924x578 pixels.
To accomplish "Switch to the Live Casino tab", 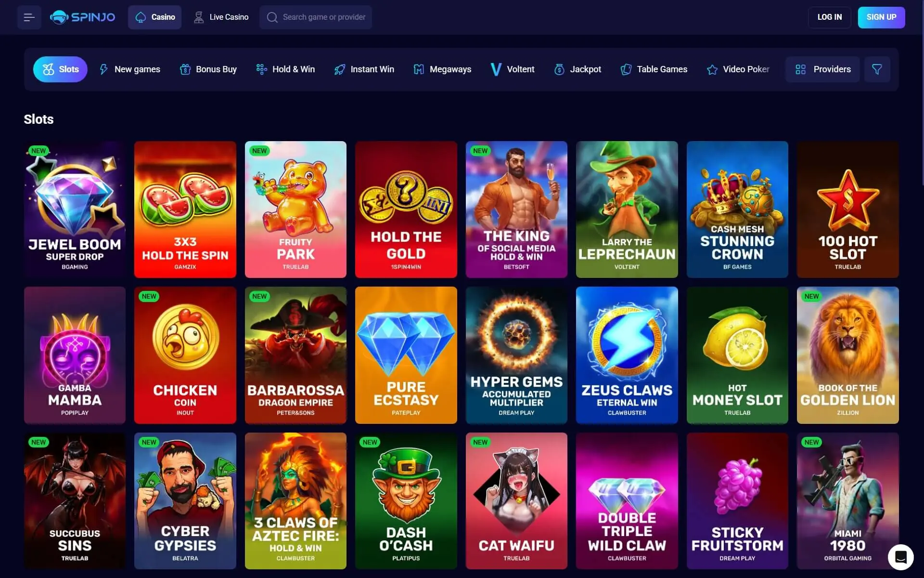I will pos(221,17).
